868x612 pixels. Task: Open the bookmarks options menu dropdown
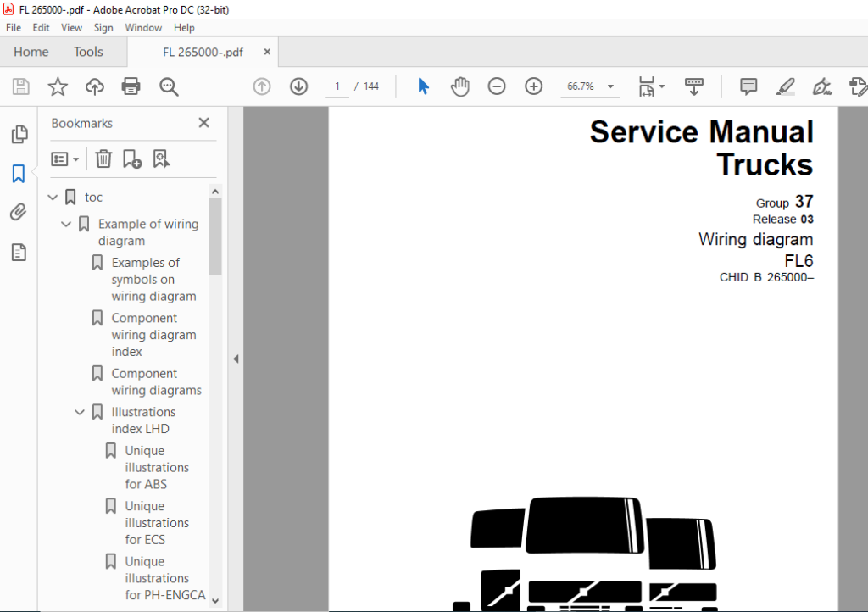pos(64,159)
